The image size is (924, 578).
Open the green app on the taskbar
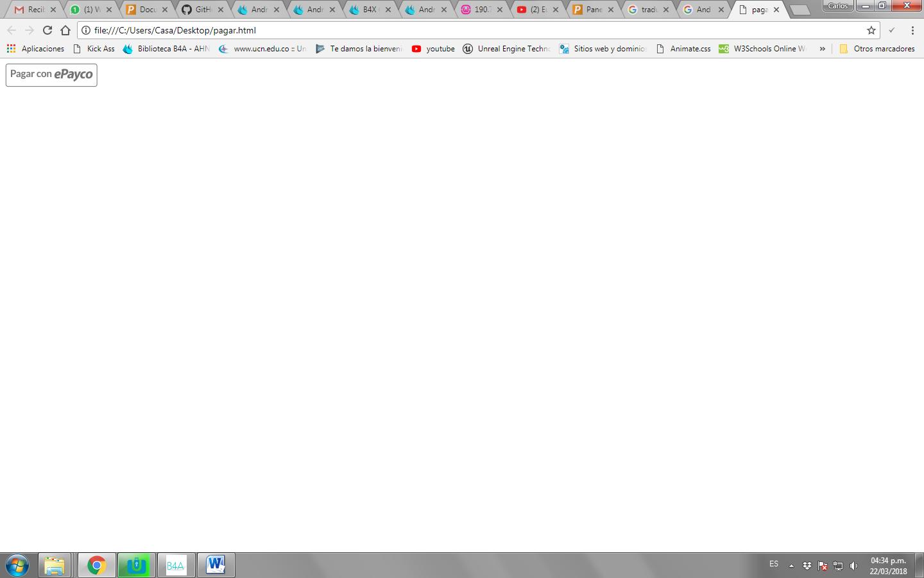[136, 565]
